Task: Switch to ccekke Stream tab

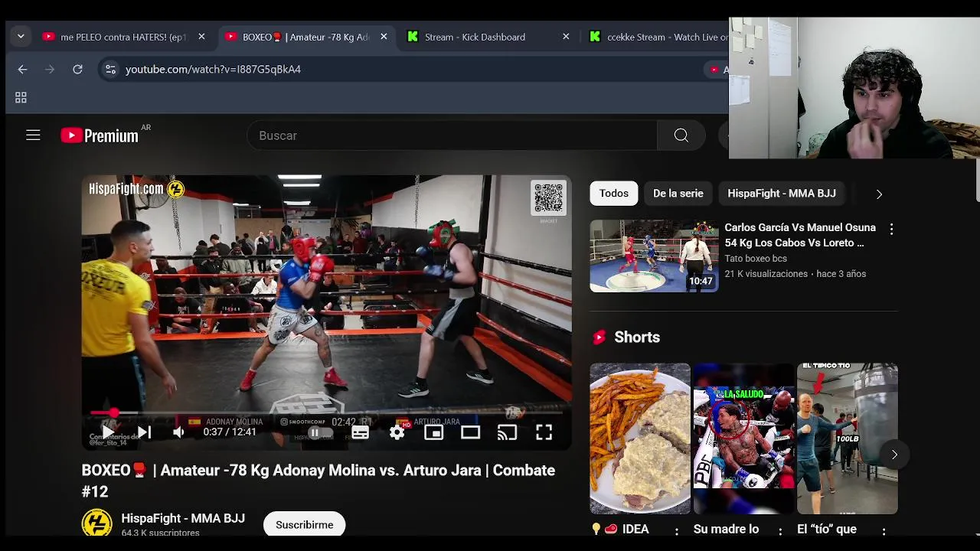Action: (x=658, y=37)
